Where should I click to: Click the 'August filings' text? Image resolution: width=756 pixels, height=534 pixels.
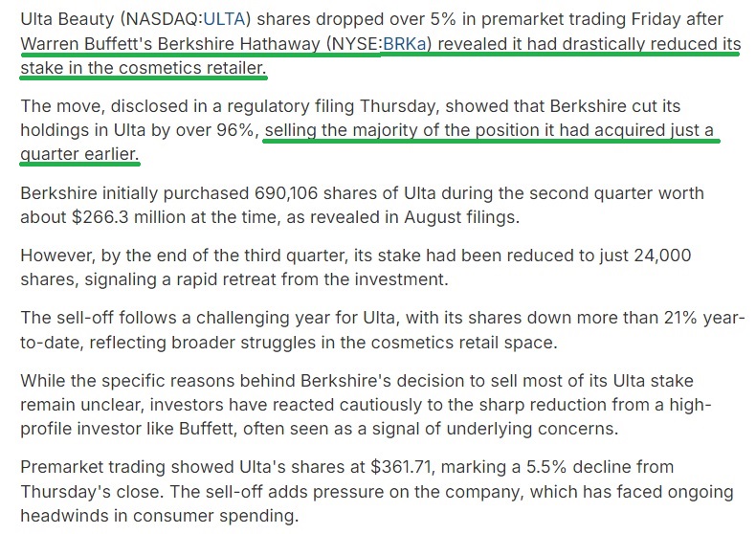coord(461,217)
